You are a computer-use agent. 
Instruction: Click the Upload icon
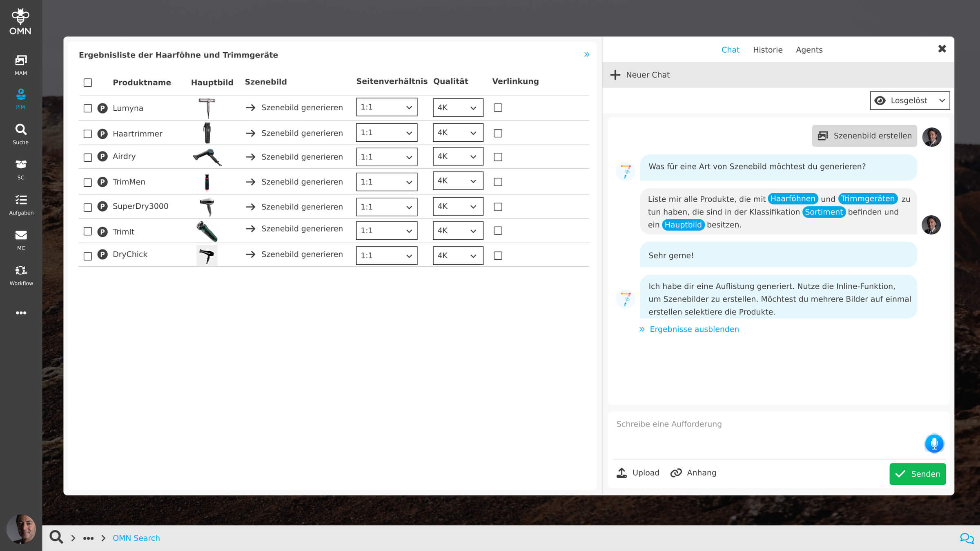click(x=621, y=473)
